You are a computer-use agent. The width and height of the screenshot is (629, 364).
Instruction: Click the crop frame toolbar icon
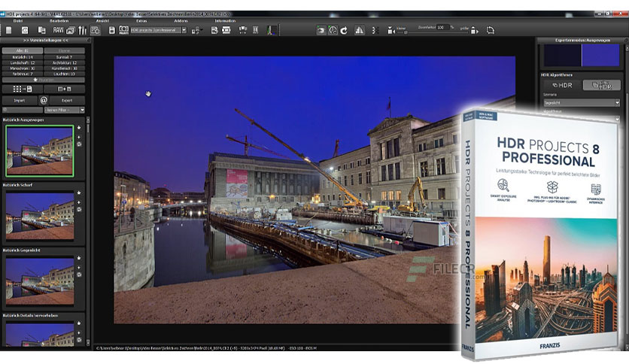(490, 30)
